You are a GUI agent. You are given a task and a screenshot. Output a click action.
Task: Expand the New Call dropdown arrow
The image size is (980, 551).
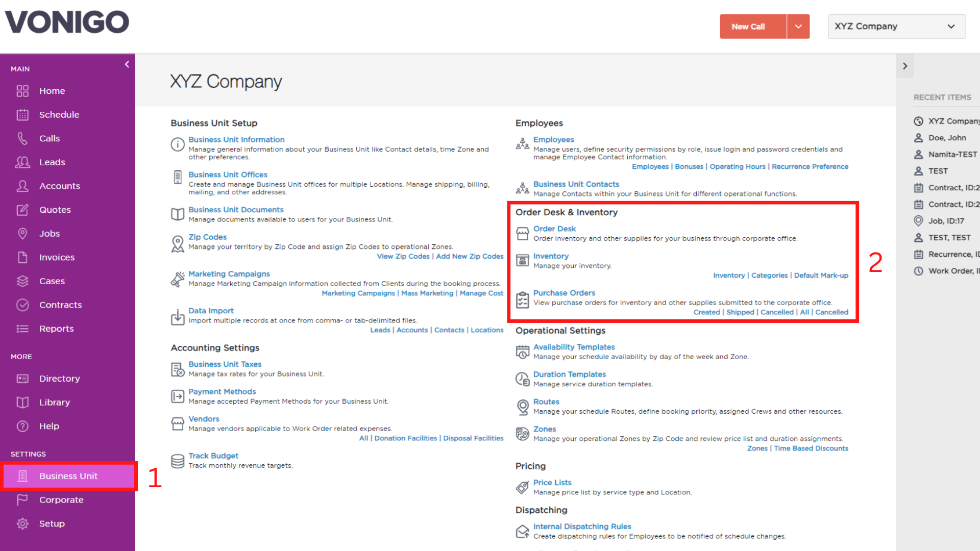pyautogui.click(x=798, y=27)
